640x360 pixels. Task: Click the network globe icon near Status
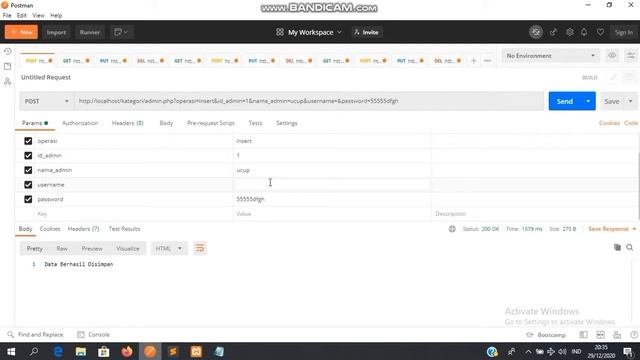click(452, 229)
